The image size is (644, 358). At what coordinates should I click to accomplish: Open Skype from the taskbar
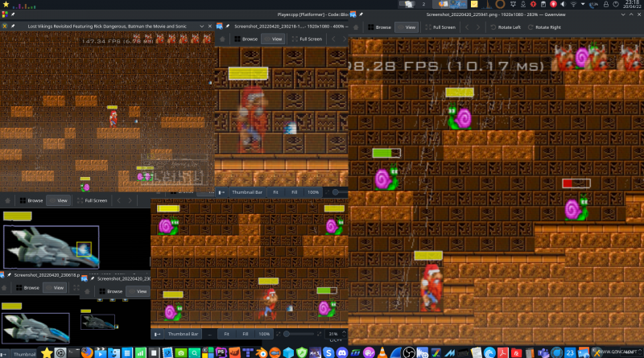pyautogui.click(x=328, y=352)
